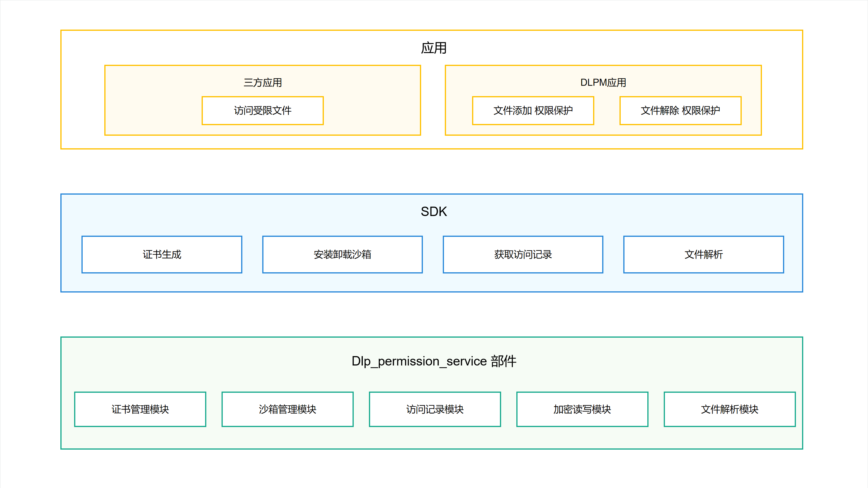Click the 获取访问记录 box
The image size is (868, 488).
pyautogui.click(x=522, y=254)
